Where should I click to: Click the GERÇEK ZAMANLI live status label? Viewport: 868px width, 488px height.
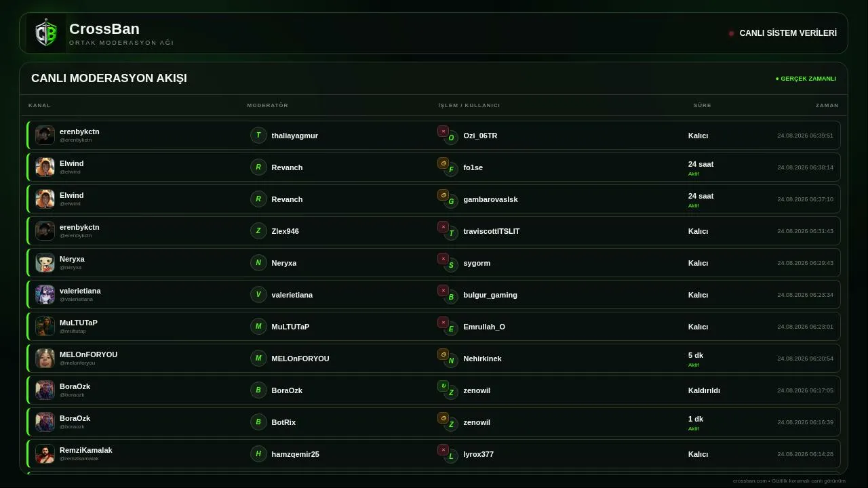806,79
